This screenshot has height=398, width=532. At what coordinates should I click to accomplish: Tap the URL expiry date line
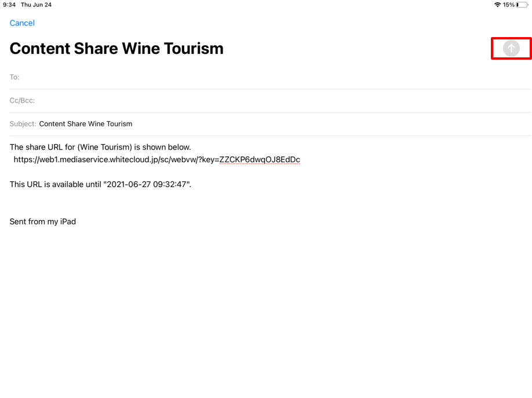[100, 184]
